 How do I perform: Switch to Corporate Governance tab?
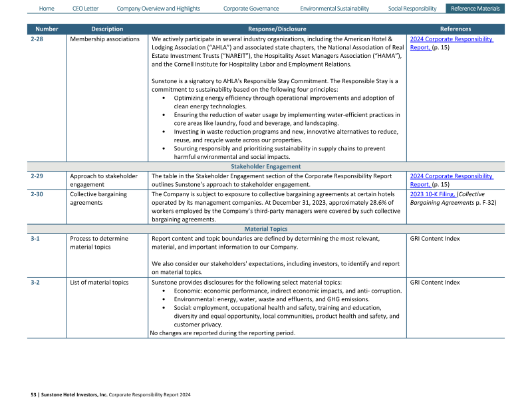point(251,9)
